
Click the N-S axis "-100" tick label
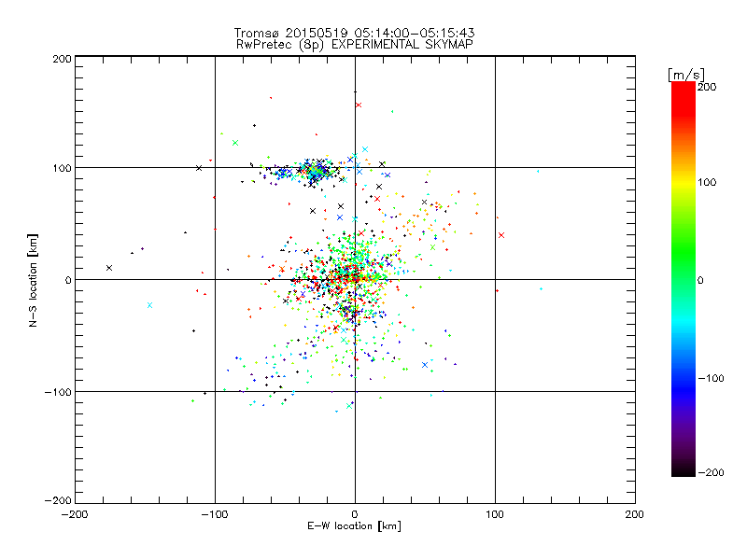pyautogui.click(x=58, y=392)
